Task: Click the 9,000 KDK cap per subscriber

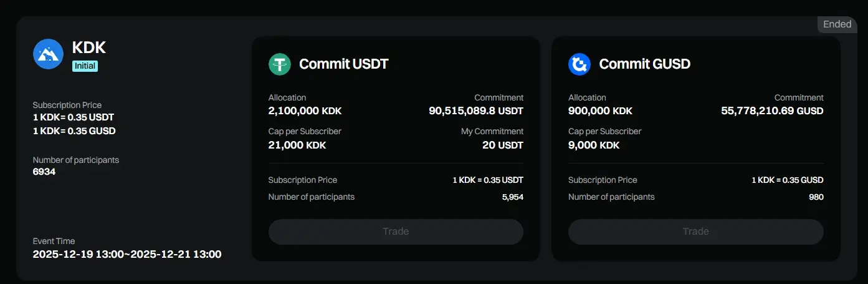Action: [x=594, y=145]
